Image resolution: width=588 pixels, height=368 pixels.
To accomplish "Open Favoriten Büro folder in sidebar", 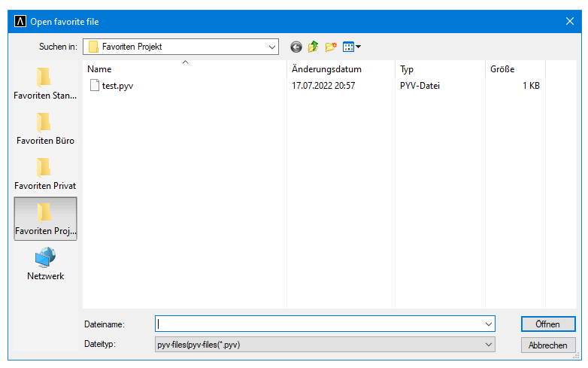I will tap(45, 129).
